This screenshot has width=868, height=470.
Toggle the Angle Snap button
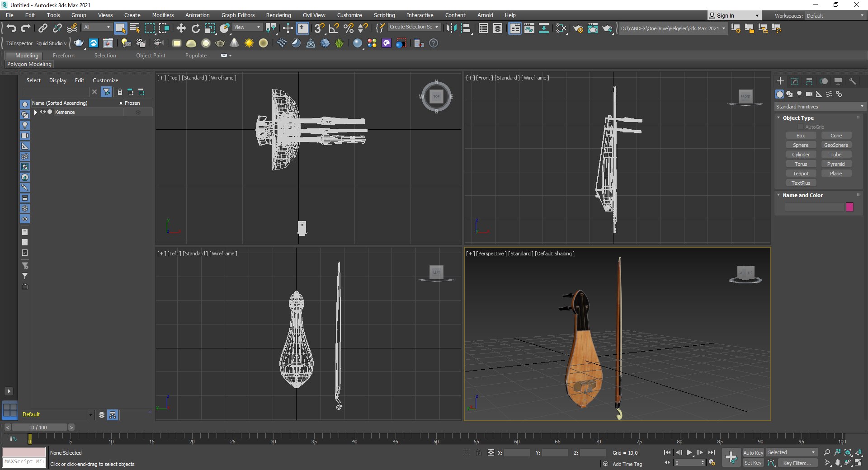(334, 28)
